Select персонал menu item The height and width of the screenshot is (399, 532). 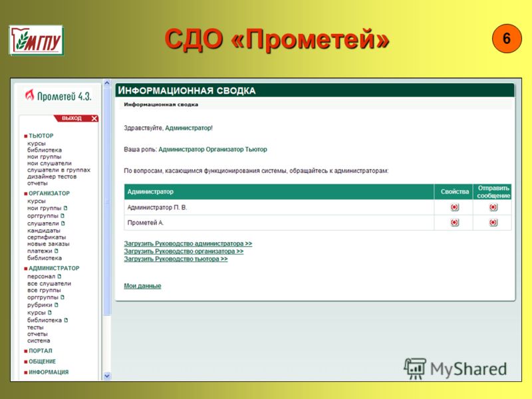point(41,277)
